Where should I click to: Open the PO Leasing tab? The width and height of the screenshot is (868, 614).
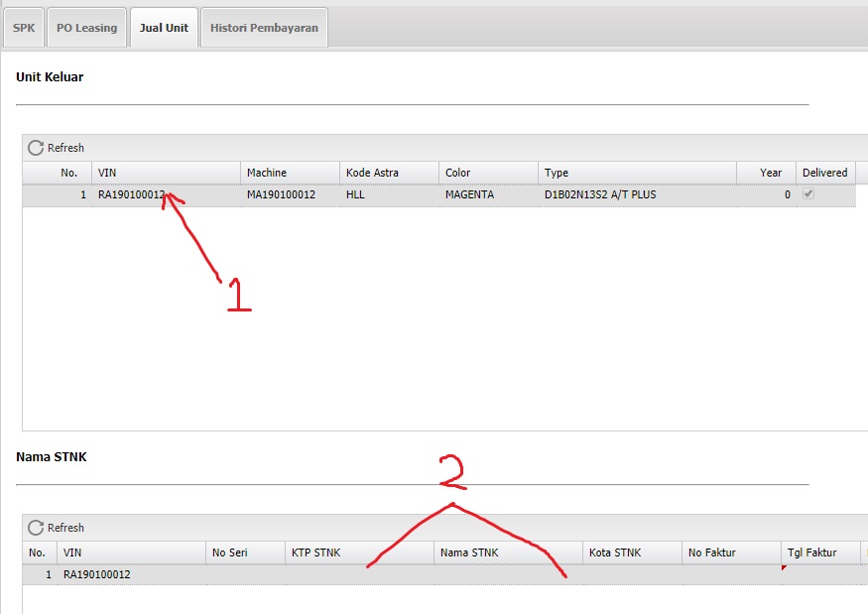pyautogui.click(x=86, y=28)
